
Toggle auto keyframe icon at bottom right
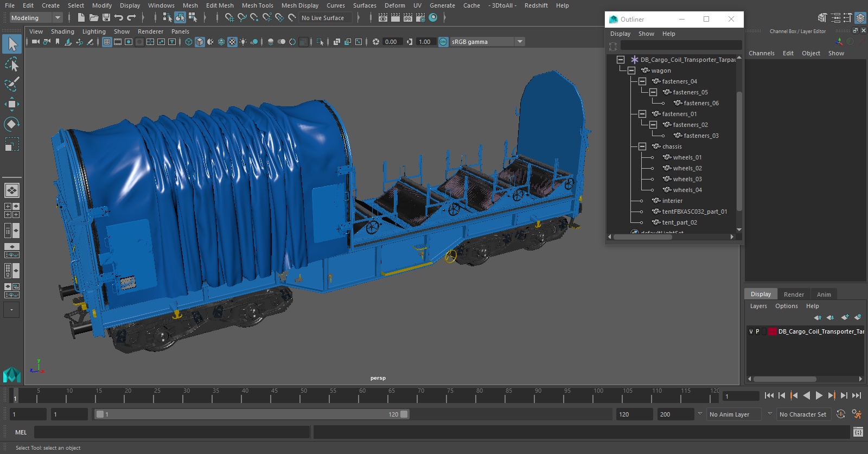[x=841, y=414]
